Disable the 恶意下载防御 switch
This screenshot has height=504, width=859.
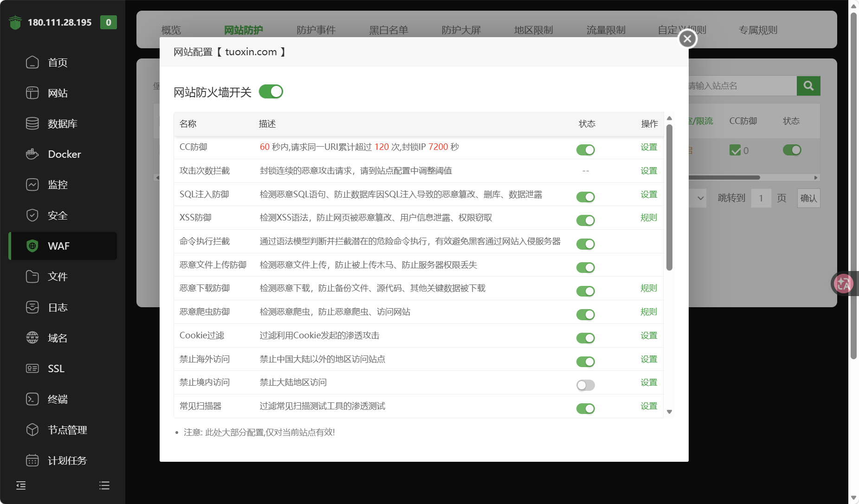tap(586, 291)
